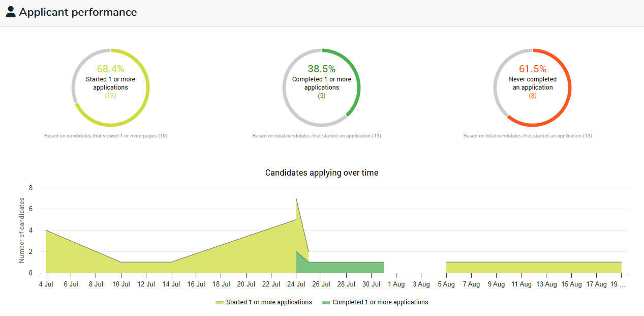This screenshot has width=644, height=316.
Task: Click the 68.4% started applications donut ring
Action: 147,88
